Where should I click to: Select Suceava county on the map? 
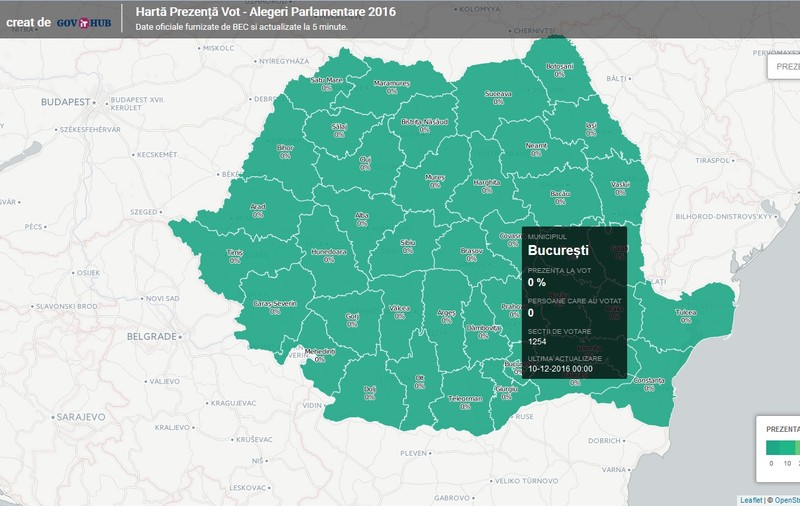498,97
